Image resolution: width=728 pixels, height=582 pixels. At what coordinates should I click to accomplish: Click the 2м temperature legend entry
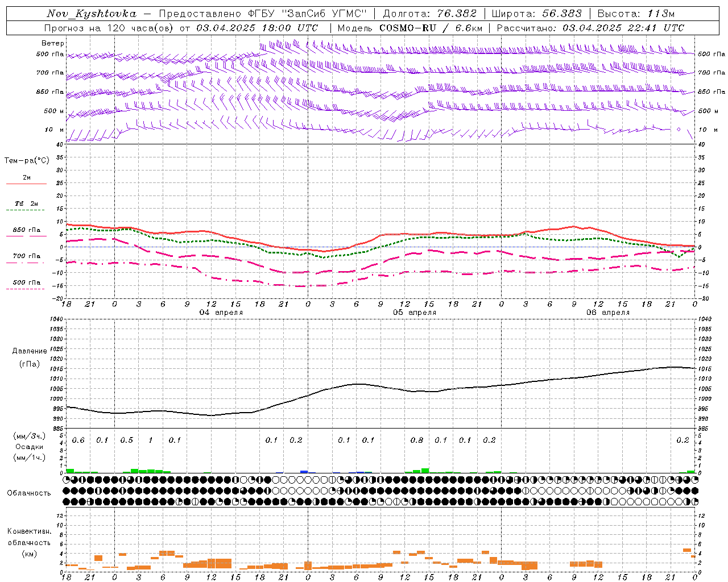(x=26, y=177)
